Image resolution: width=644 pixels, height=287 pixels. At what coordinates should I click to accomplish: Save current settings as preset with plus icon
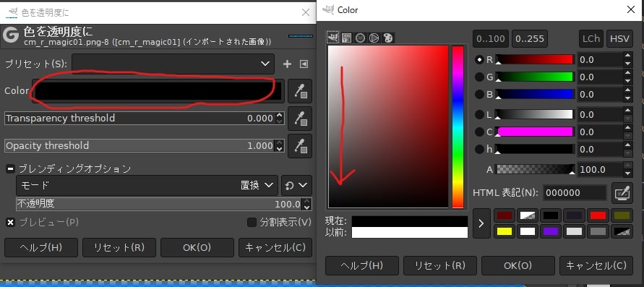tap(287, 64)
